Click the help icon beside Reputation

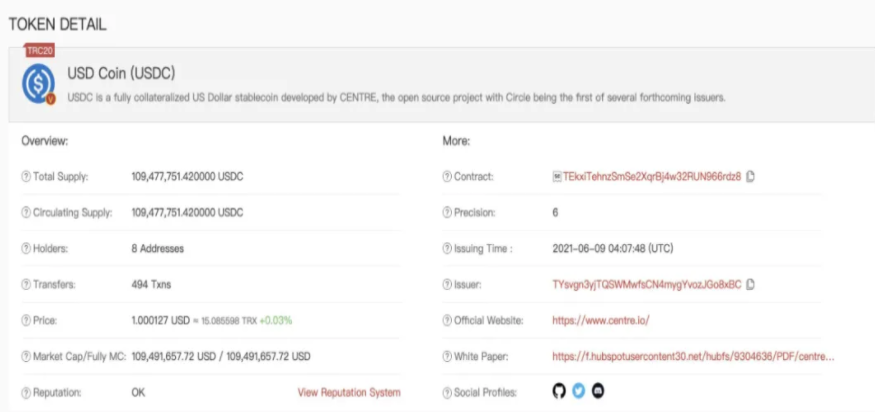tap(26, 392)
